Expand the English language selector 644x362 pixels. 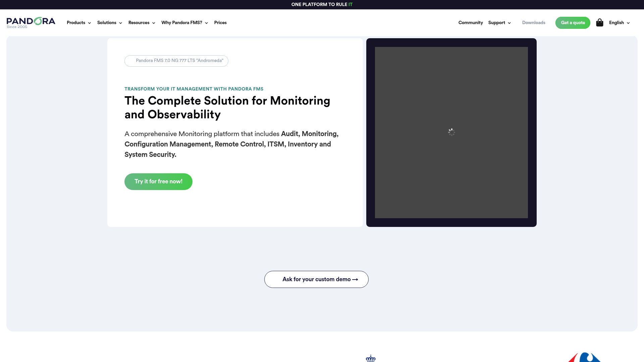(619, 22)
